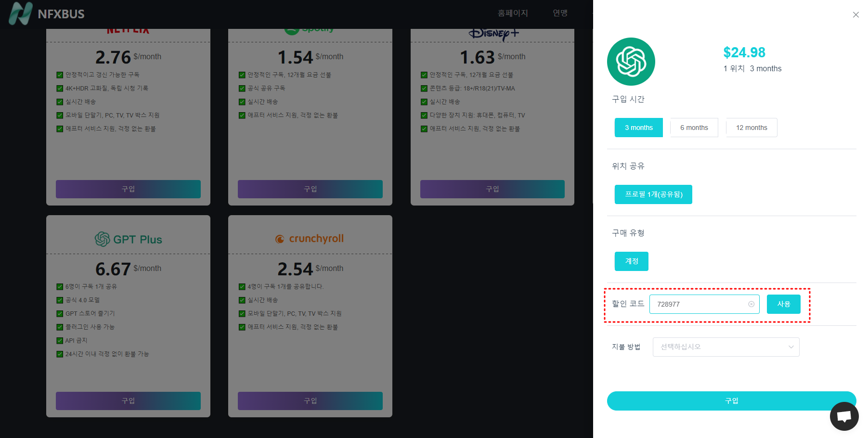Select the 3 months duration option
The image size is (868, 438).
coord(638,127)
